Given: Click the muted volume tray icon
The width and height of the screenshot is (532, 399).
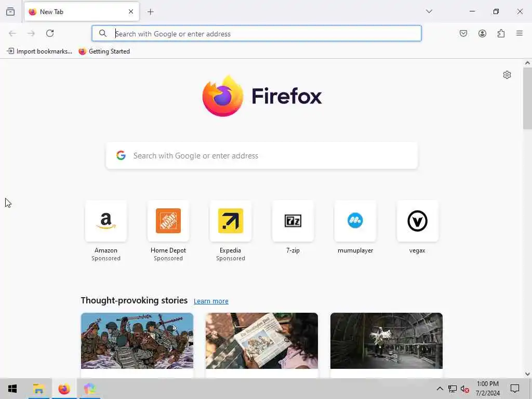Looking at the screenshot, I should [x=465, y=389].
